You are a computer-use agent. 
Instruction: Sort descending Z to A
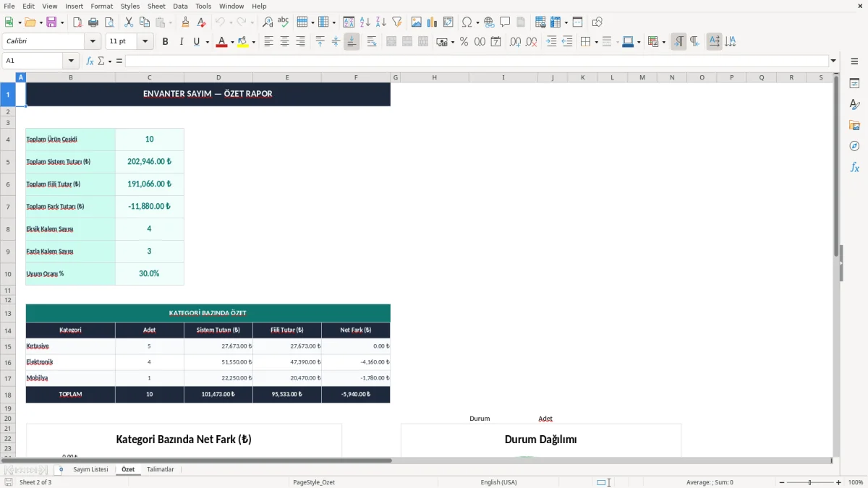(x=381, y=22)
